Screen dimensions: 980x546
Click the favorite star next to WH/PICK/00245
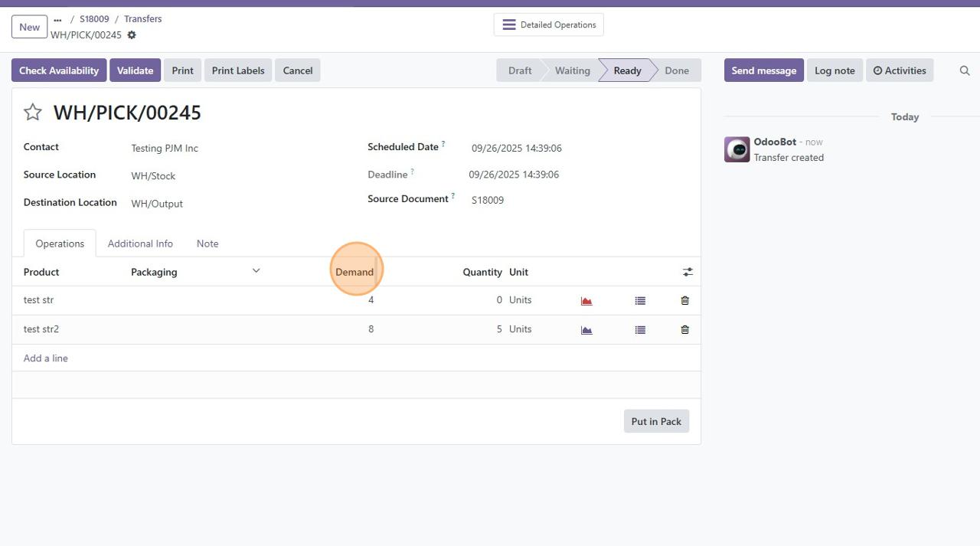coord(32,113)
